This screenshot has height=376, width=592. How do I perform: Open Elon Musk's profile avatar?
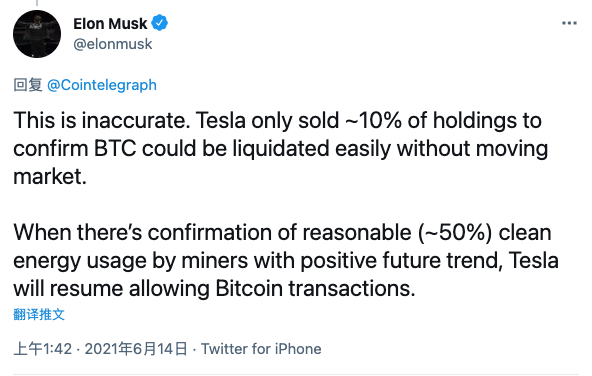pyautogui.click(x=37, y=34)
